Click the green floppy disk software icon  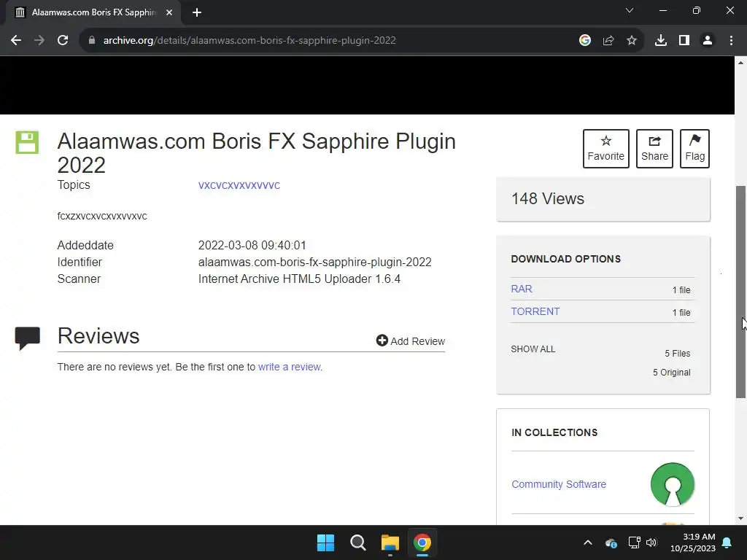pos(27,142)
